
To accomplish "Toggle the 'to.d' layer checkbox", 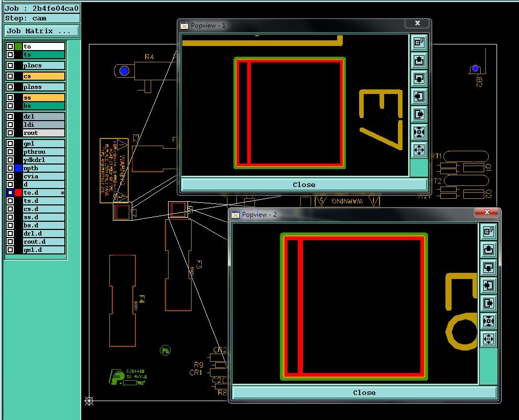I will (x=10, y=193).
